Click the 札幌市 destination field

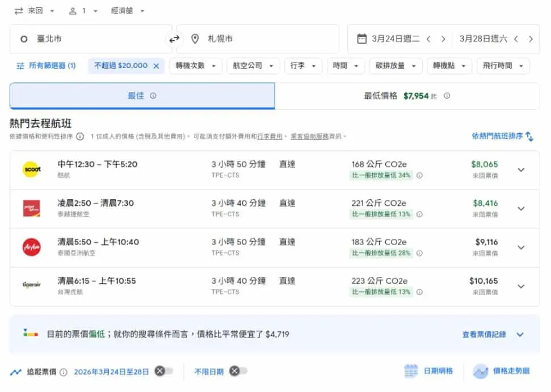point(258,39)
